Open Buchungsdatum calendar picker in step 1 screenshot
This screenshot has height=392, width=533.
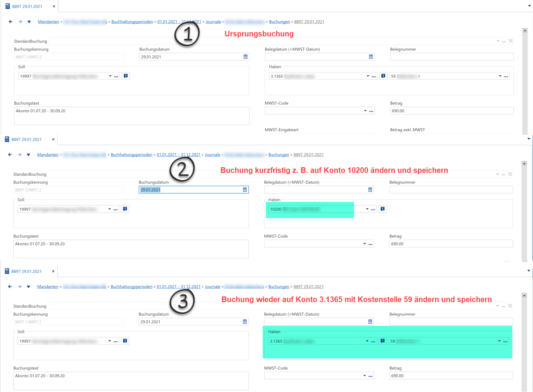click(245, 57)
